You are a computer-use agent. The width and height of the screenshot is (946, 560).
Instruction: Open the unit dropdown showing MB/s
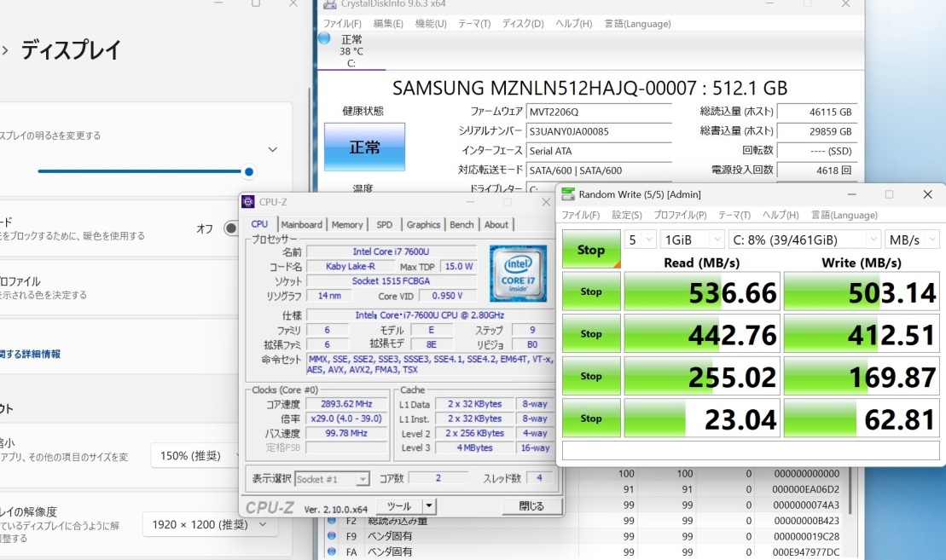[912, 240]
